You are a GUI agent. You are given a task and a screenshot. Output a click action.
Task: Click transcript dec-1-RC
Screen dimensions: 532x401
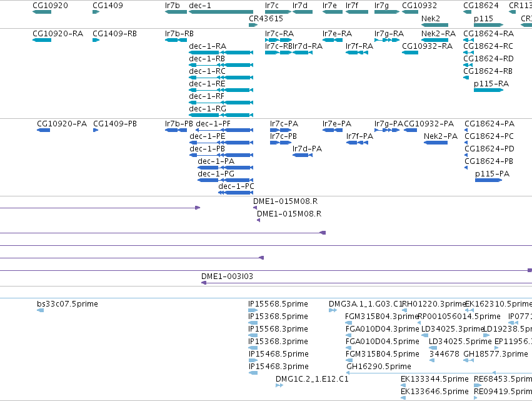tap(221, 78)
